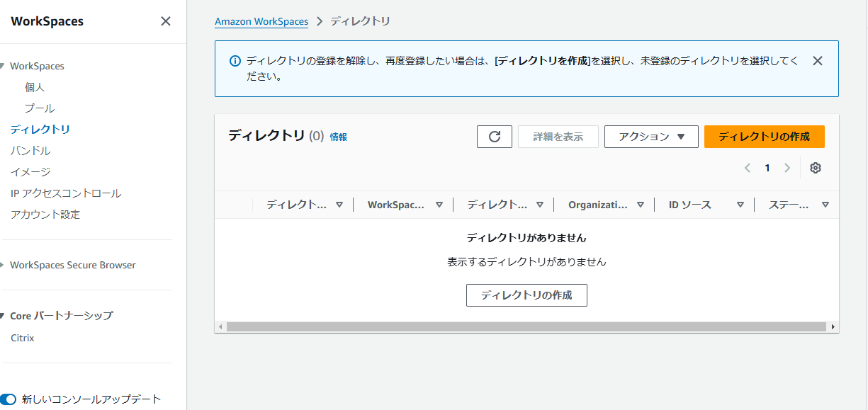
Task: Click the orange ディレクトリの作成 button
Action: point(764,136)
